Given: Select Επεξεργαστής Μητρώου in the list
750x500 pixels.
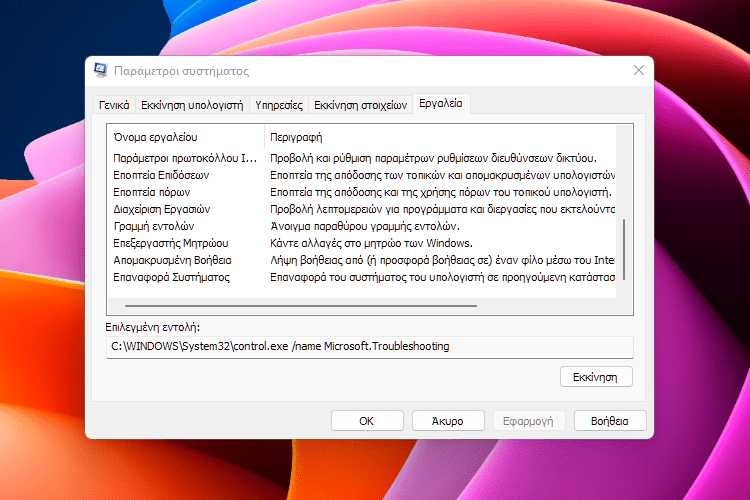Looking at the screenshot, I should click(171, 243).
